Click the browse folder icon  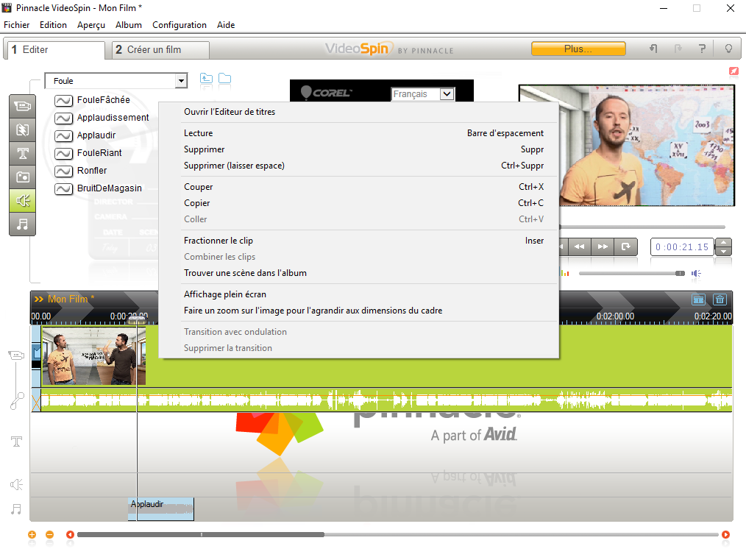point(224,78)
